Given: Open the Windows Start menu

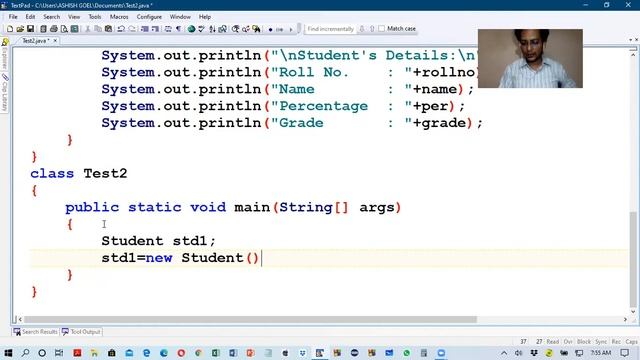Looking at the screenshot, I should click(x=8, y=353).
